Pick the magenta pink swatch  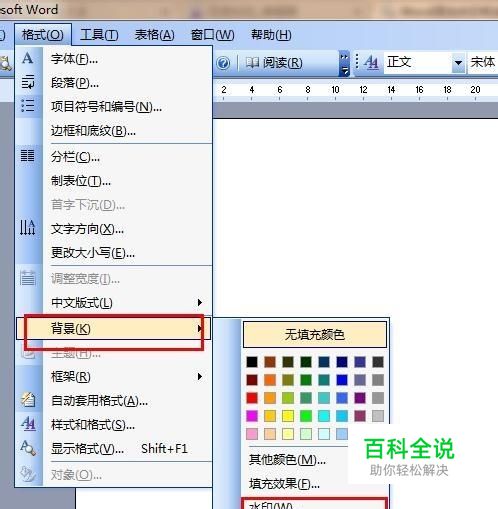click(x=252, y=416)
